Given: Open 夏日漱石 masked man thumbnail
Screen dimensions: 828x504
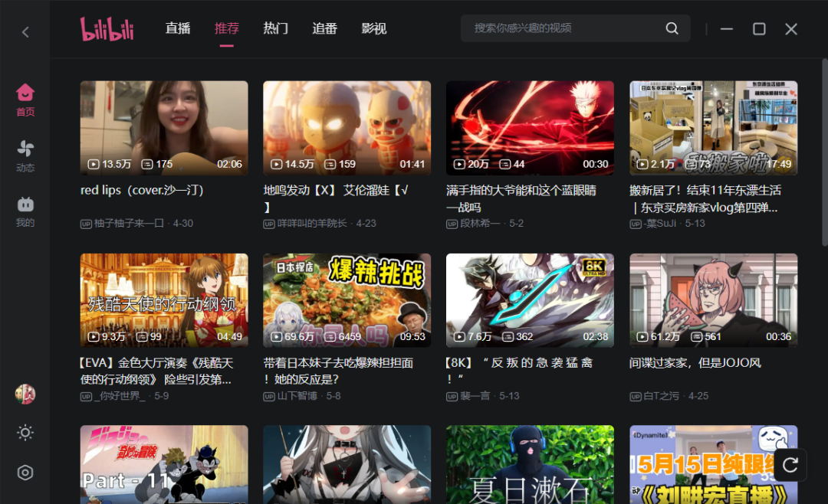Looking at the screenshot, I should (x=530, y=464).
